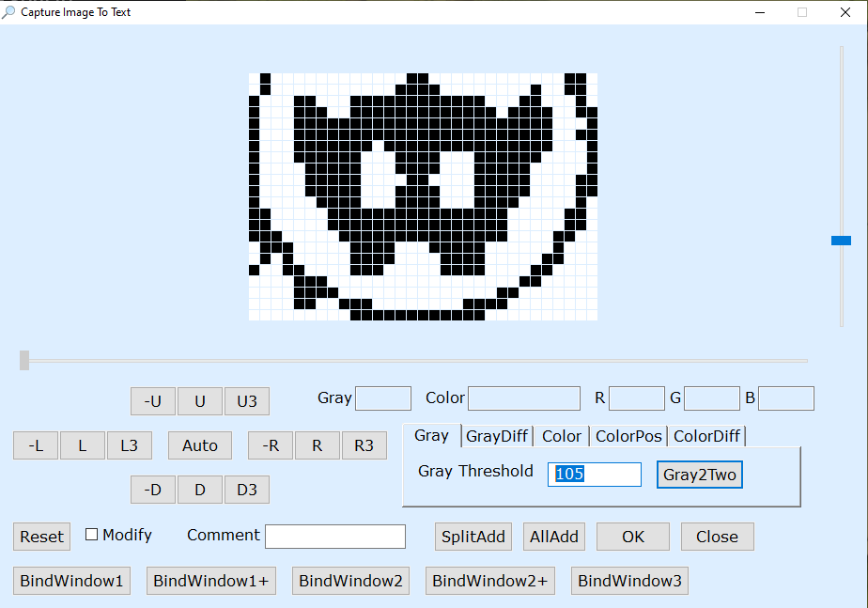Click the pixelated skull preview image

pos(423,196)
